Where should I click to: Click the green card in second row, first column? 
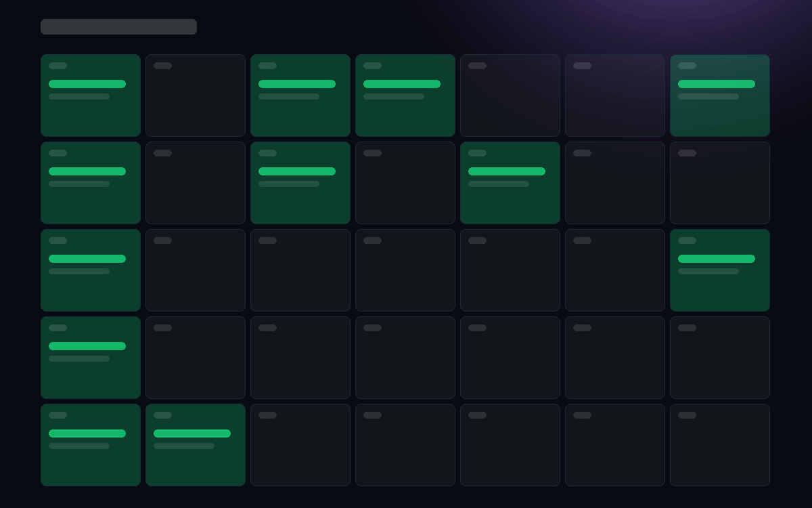coord(91,183)
